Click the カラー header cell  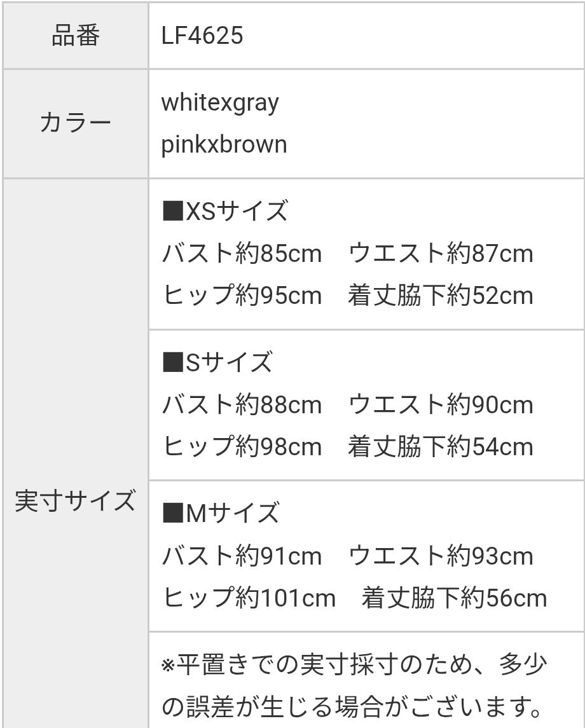tap(75, 123)
